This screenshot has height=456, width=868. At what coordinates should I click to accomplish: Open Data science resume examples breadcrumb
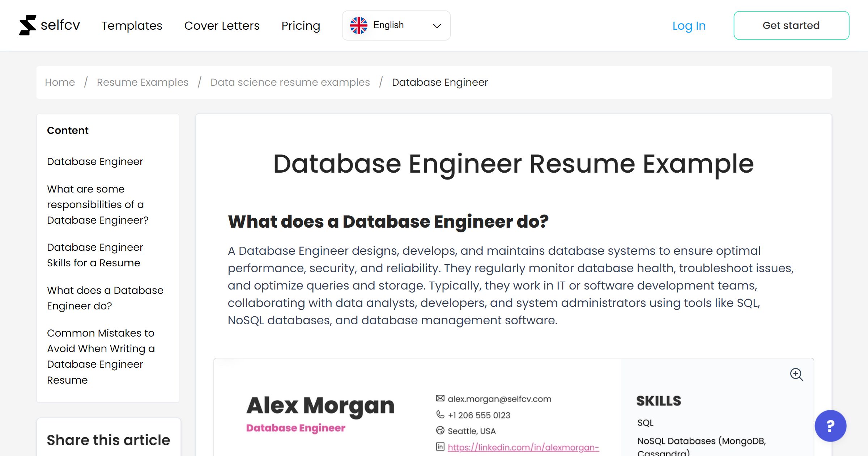click(290, 82)
